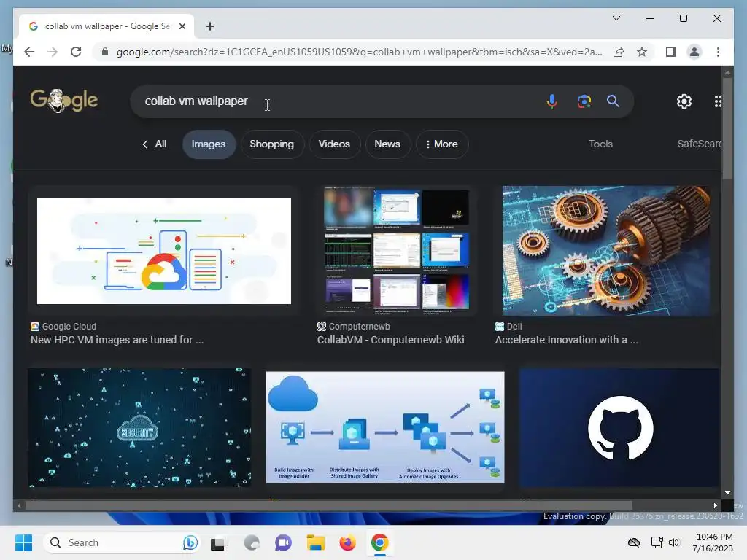Open the OneDrive tray icon

click(x=634, y=542)
